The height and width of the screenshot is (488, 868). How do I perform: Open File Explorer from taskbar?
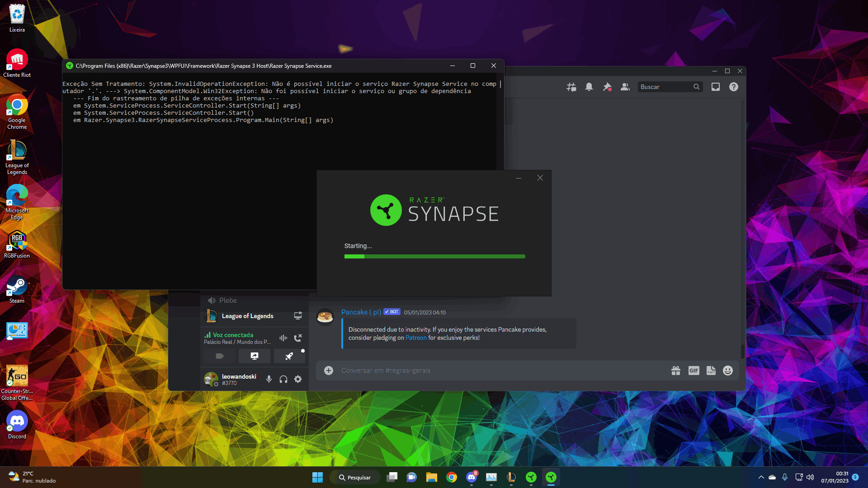(x=432, y=477)
